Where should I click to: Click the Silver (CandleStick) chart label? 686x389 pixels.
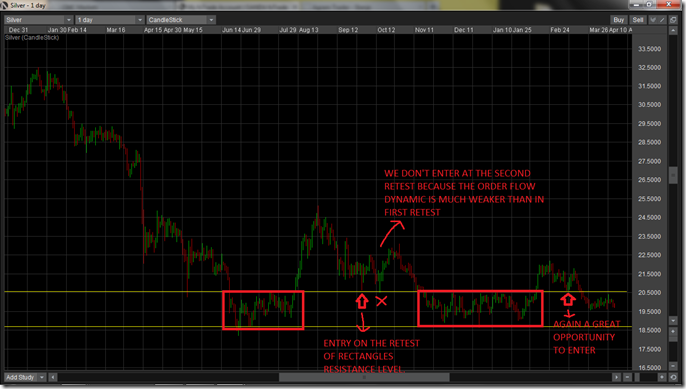[32, 38]
